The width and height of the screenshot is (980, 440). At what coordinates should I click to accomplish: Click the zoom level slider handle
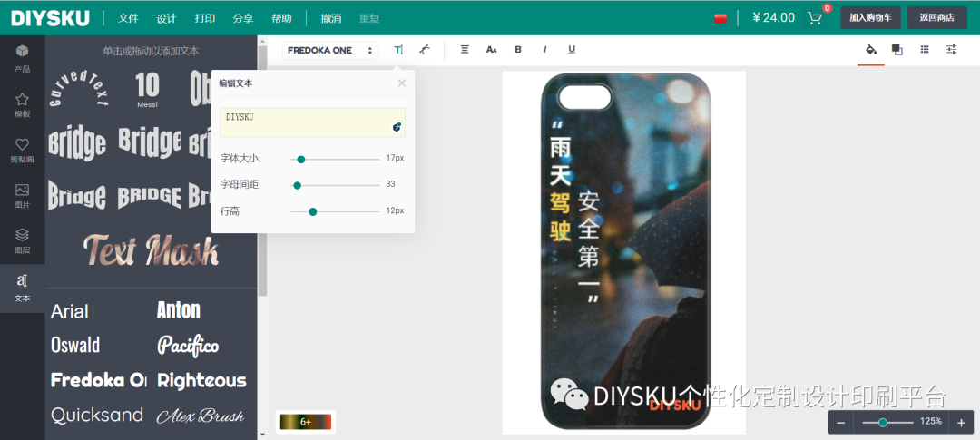pos(883,423)
